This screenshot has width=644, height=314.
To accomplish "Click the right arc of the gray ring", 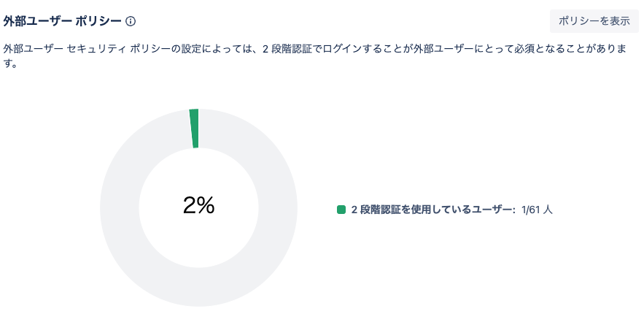I will pos(278,207).
